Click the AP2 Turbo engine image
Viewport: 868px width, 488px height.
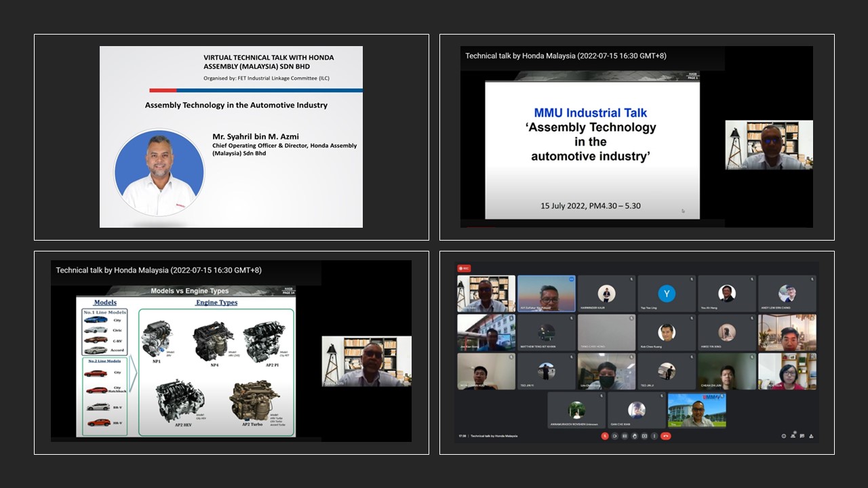point(253,401)
